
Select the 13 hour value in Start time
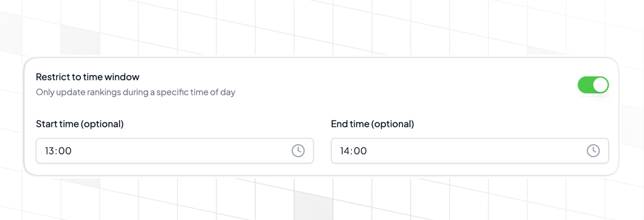(x=49, y=151)
